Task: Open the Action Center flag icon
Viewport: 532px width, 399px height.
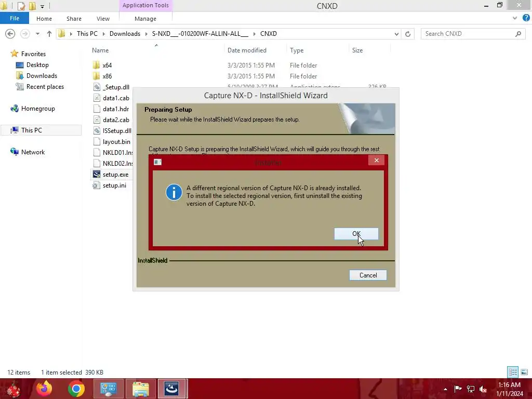Action: point(458,389)
